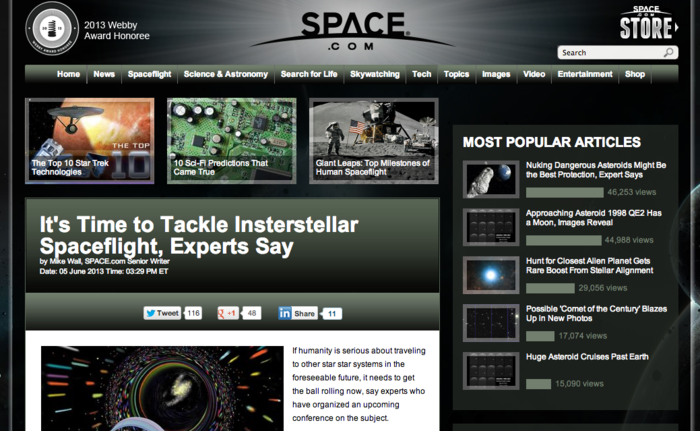Go to the Home menu item
Viewport: 700px width, 431px height.
pyautogui.click(x=68, y=74)
